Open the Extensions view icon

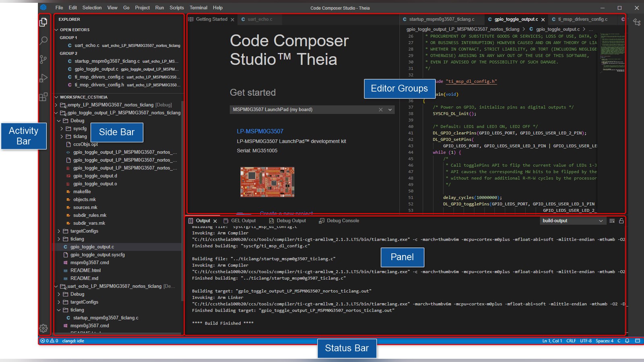[x=43, y=97]
